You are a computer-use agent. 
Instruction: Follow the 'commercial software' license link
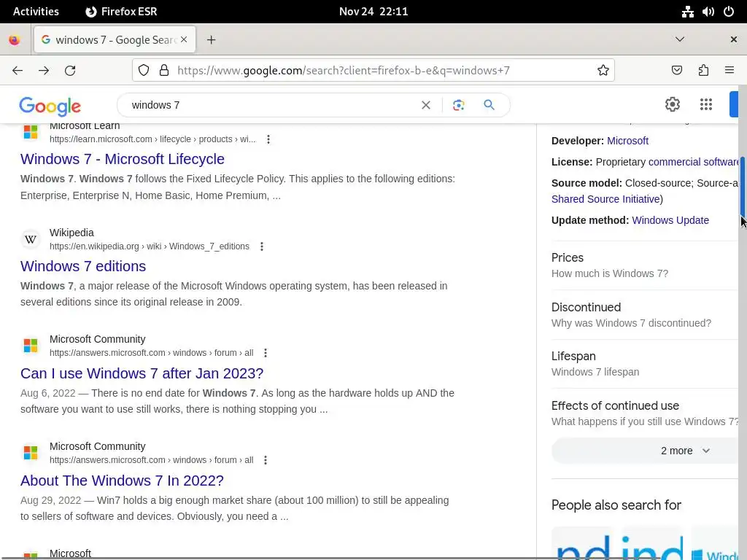(693, 162)
